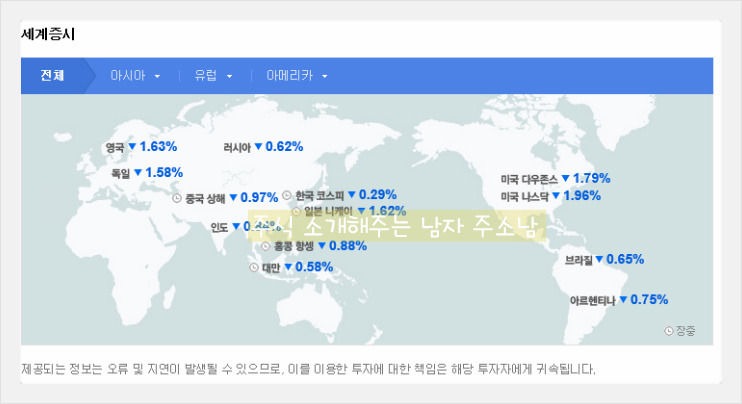
Task: Click the down arrow beside 브라질
Action: pos(600,259)
